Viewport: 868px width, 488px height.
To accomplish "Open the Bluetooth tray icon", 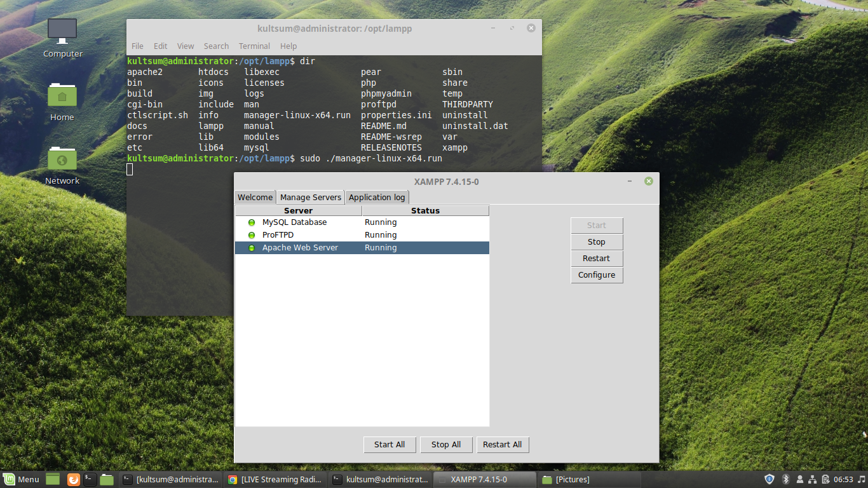I will (x=785, y=479).
